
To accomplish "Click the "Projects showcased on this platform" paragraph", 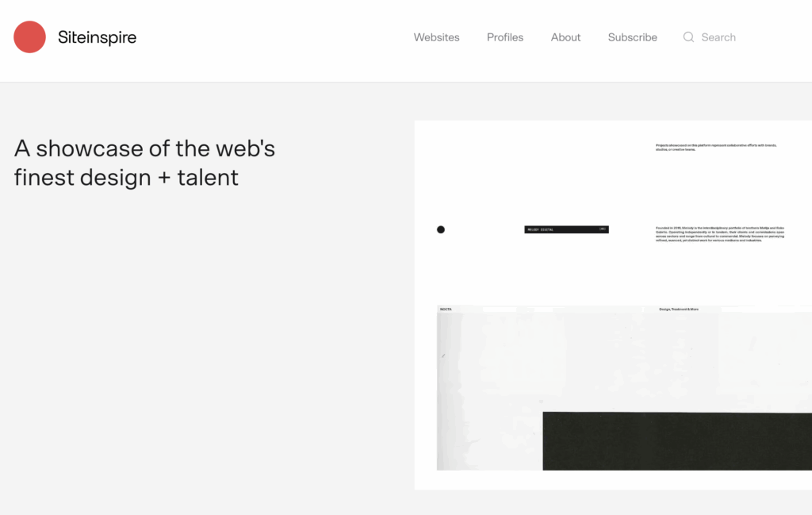I will (719, 147).
